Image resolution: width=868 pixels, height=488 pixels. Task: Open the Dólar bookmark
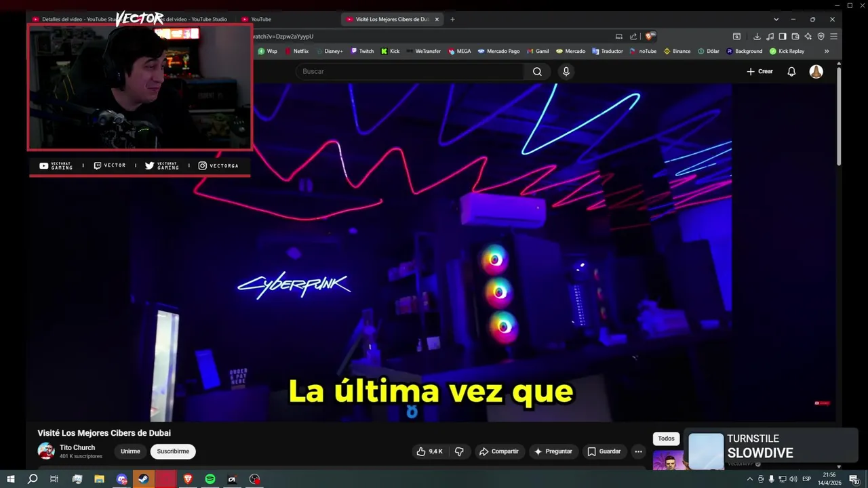[x=708, y=51]
